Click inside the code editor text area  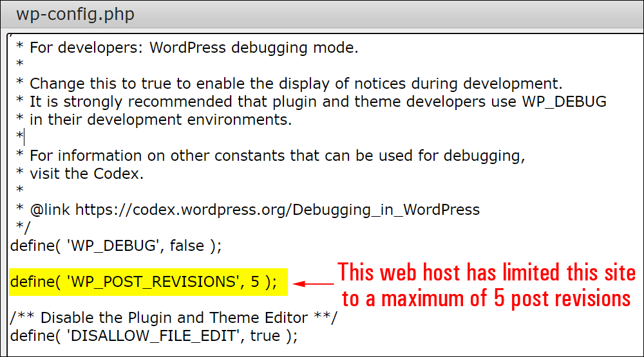coord(325,195)
